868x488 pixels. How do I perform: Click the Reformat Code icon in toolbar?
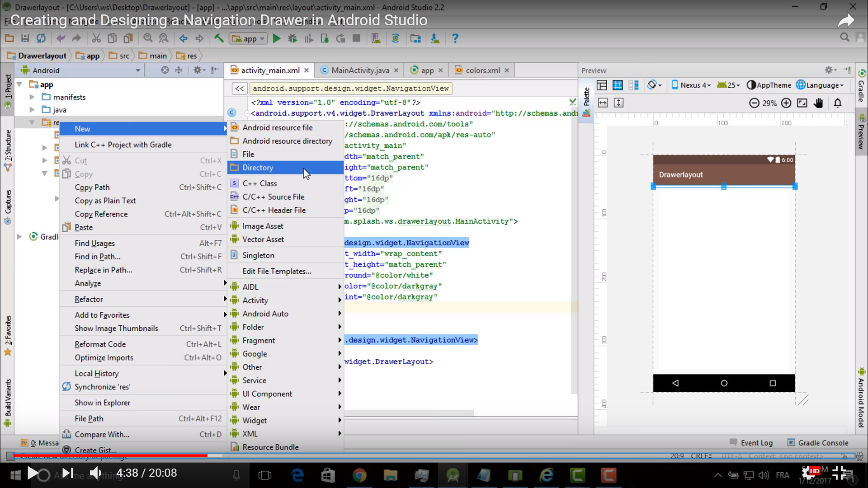coord(100,344)
